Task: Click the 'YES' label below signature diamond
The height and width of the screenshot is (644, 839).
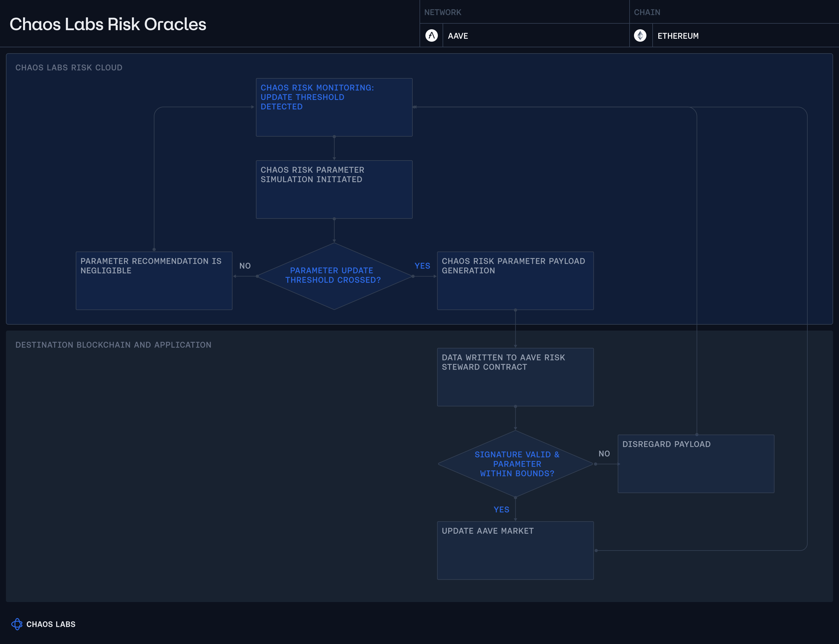Action: click(x=501, y=509)
